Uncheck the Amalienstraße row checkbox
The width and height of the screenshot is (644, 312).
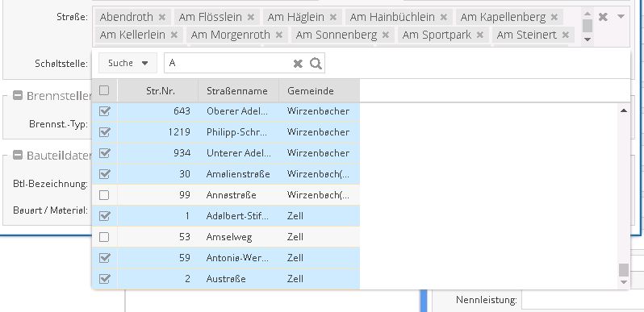click(x=104, y=174)
